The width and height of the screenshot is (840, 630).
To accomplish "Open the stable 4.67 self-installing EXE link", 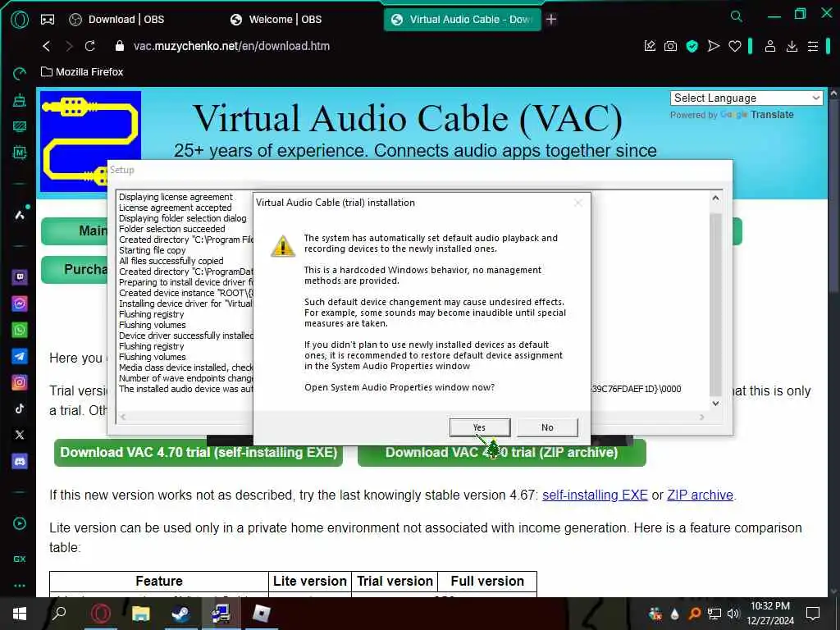I will click(x=595, y=495).
